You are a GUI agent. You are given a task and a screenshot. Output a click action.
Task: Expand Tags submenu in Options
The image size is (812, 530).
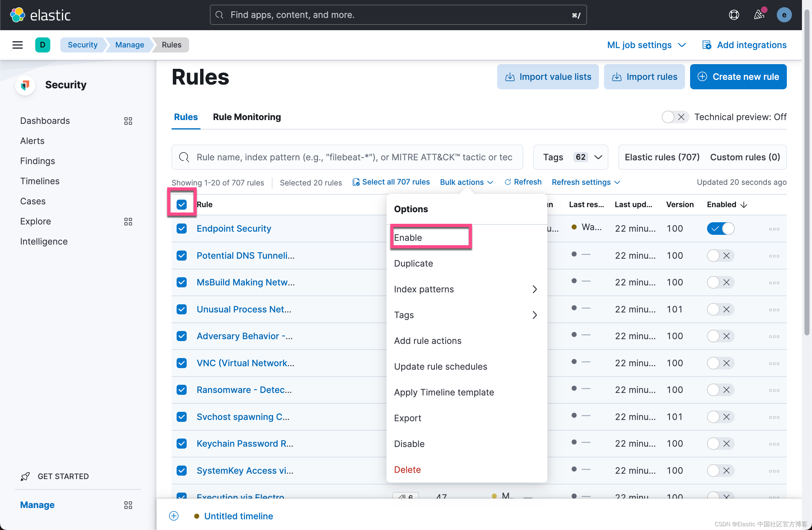[466, 315]
